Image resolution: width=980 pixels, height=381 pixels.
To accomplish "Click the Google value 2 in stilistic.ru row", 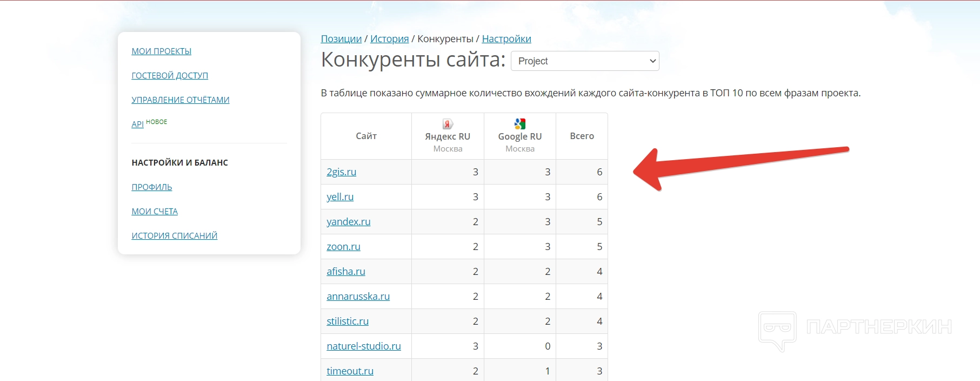I will click(548, 321).
